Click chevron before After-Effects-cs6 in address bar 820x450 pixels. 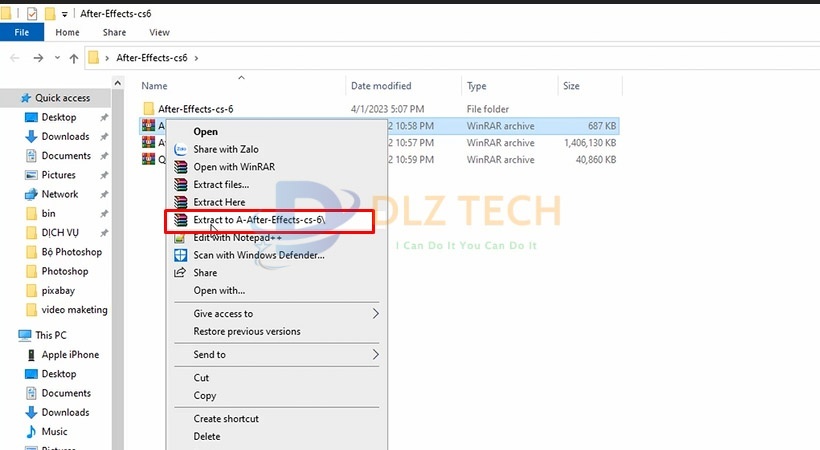[107, 58]
